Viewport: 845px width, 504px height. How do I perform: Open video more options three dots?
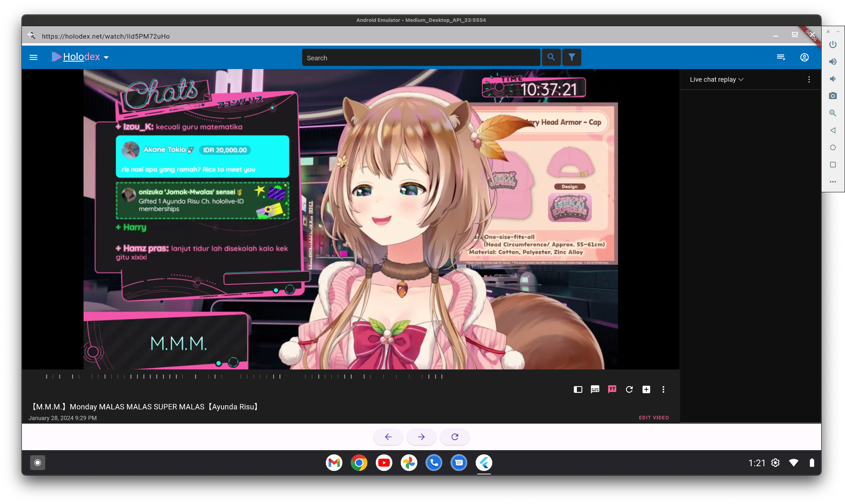click(x=663, y=389)
